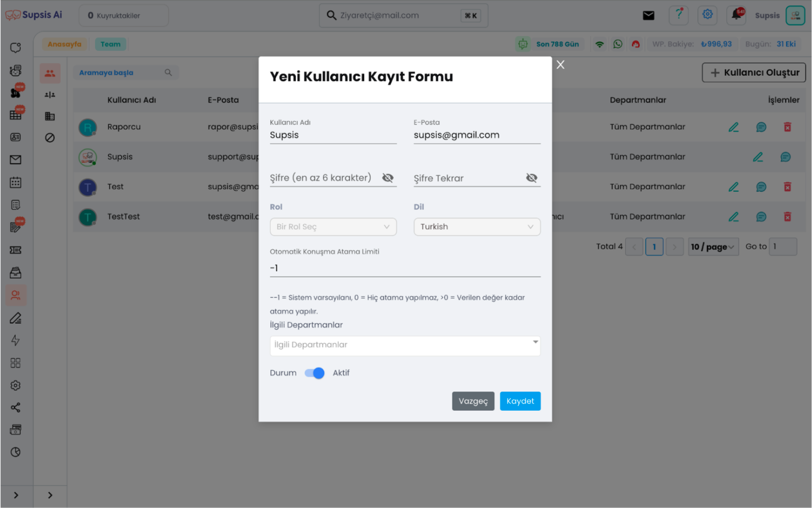812x508 pixels.
Task: Click edit pencil icon for TestTest user
Action: click(733, 217)
